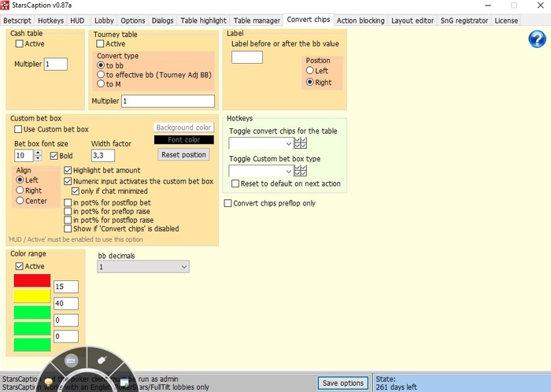Click the Background color button
551x392 pixels.
pos(183,128)
